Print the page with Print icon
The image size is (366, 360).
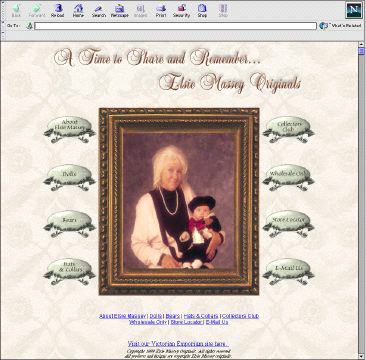[161, 11]
